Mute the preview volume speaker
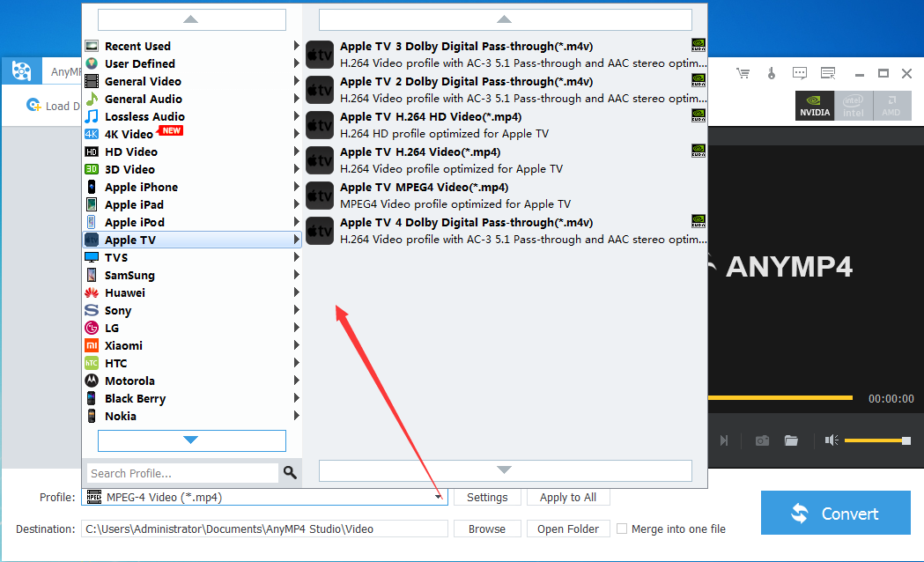924x562 pixels. tap(831, 440)
